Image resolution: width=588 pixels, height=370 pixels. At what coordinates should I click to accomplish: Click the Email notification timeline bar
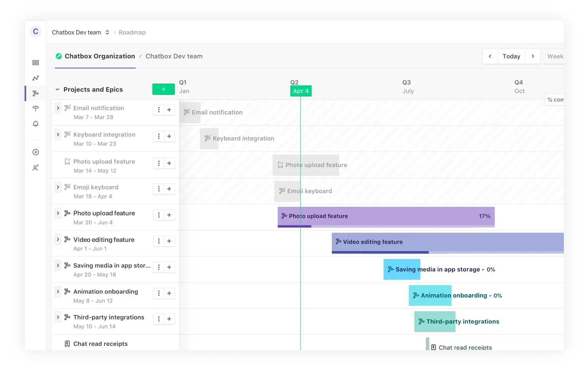[190, 112]
